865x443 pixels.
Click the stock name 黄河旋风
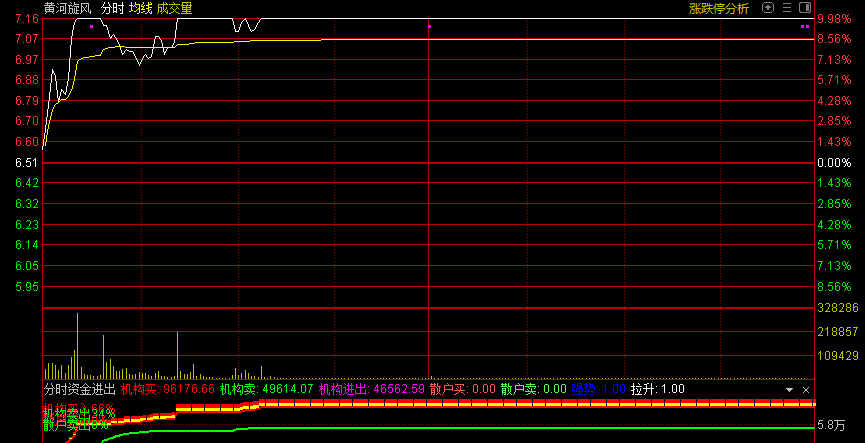(x=68, y=8)
